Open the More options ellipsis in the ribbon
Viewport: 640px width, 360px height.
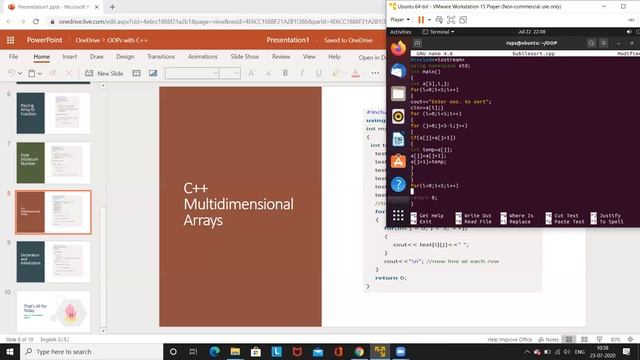375,73
